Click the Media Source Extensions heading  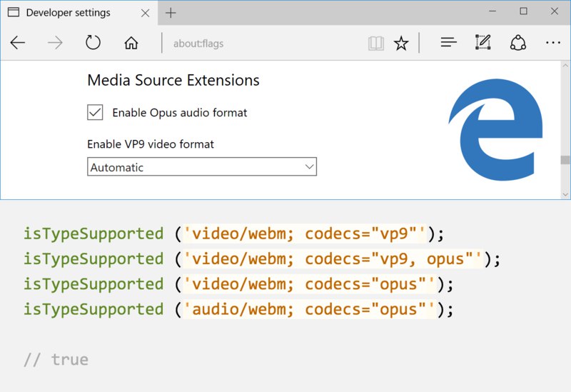point(173,80)
